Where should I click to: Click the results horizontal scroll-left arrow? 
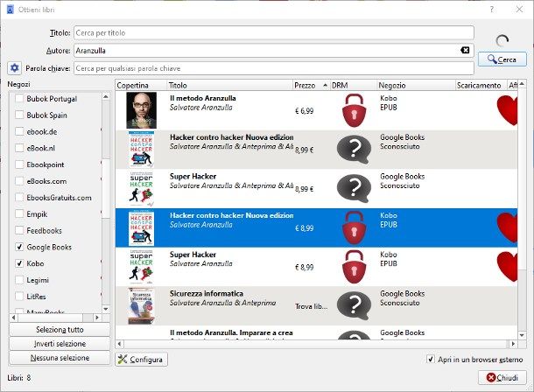point(119,344)
